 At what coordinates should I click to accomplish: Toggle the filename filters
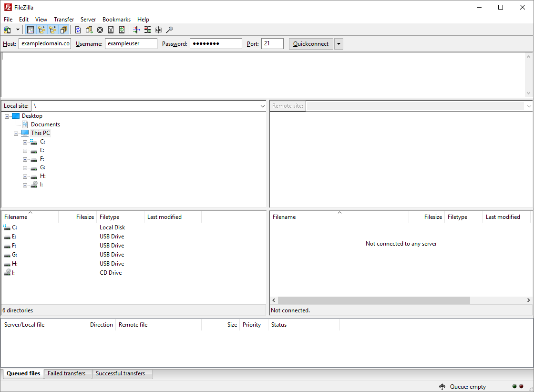(x=135, y=30)
